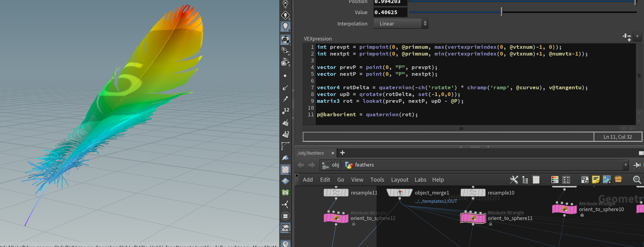The width and height of the screenshot is (644, 247).
Task: Click the pin icon beside path bar
Action: pyautogui.click(x=637, y=165)
